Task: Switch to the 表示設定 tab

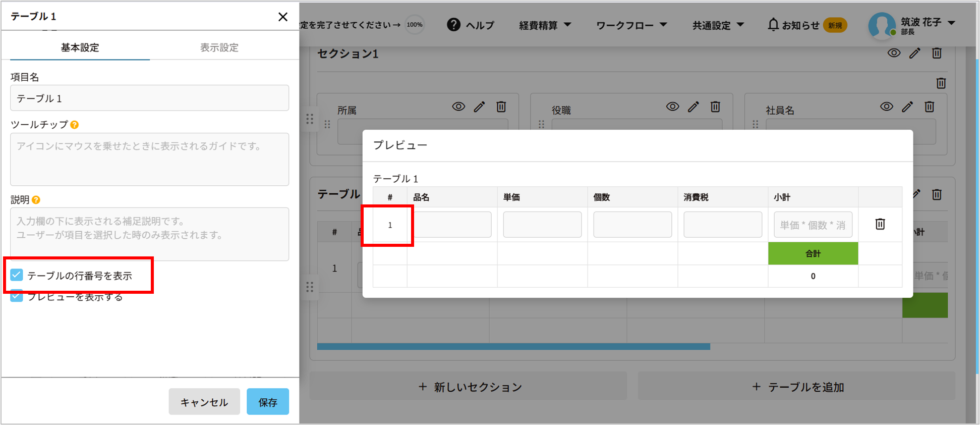Action: point(219,47)
